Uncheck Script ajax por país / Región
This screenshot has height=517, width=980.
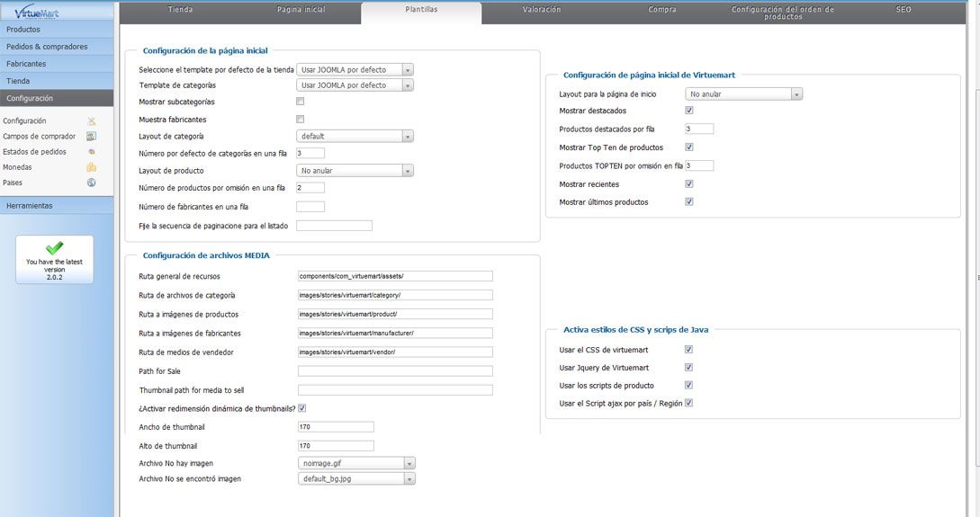coord(688,404)
